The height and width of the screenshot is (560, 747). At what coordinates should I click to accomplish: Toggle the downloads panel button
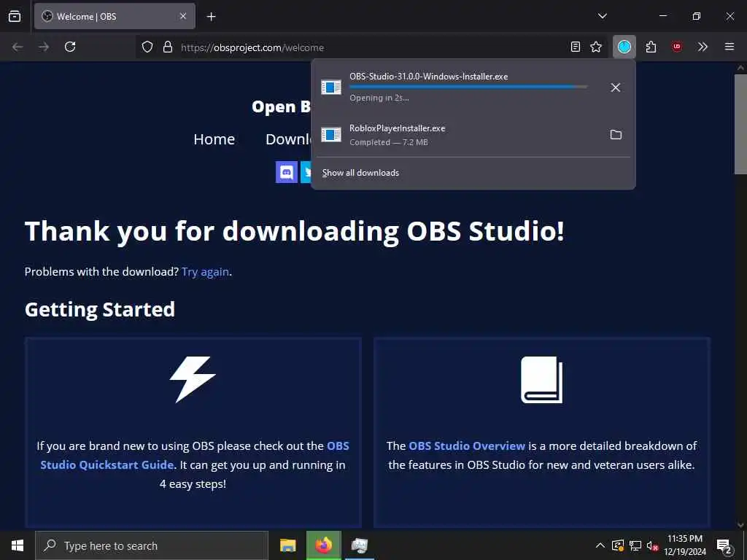624,47
